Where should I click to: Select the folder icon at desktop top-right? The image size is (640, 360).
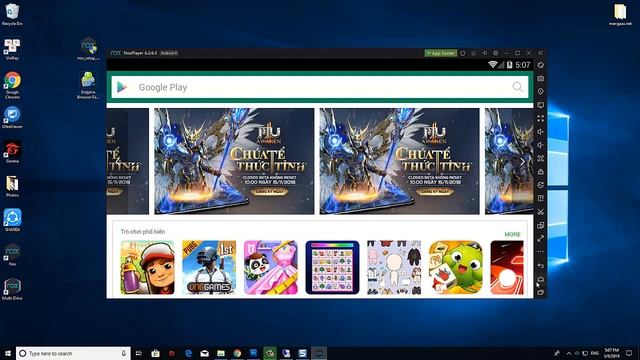(x=620, y=15)
